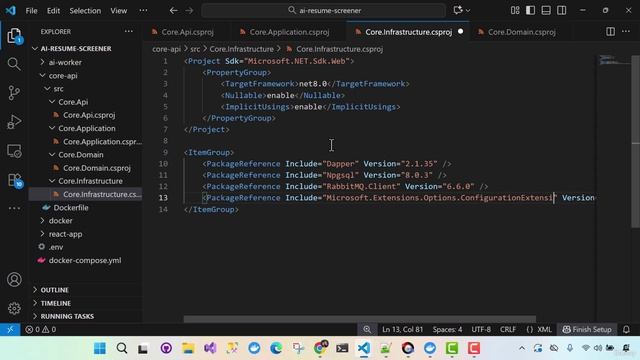Open the Remote Explorer view
Viewport: 640px width, 360px height.
14,151
